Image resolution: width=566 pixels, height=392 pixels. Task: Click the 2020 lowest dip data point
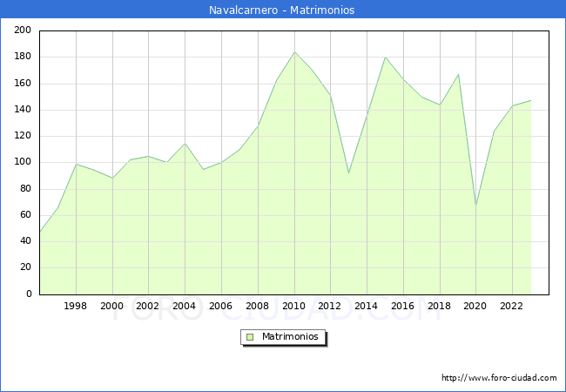tap(476, 206)
